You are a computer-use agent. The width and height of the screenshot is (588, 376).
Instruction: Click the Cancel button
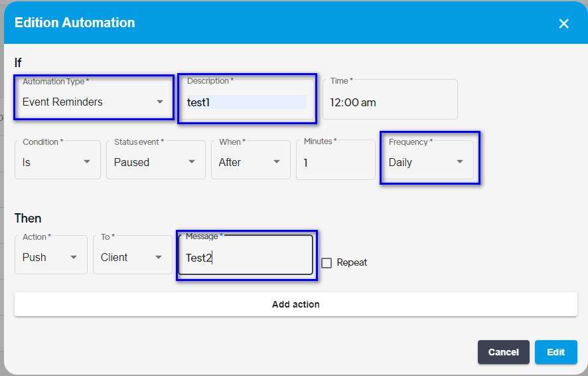pyautogui.click(x=503, y=352)
